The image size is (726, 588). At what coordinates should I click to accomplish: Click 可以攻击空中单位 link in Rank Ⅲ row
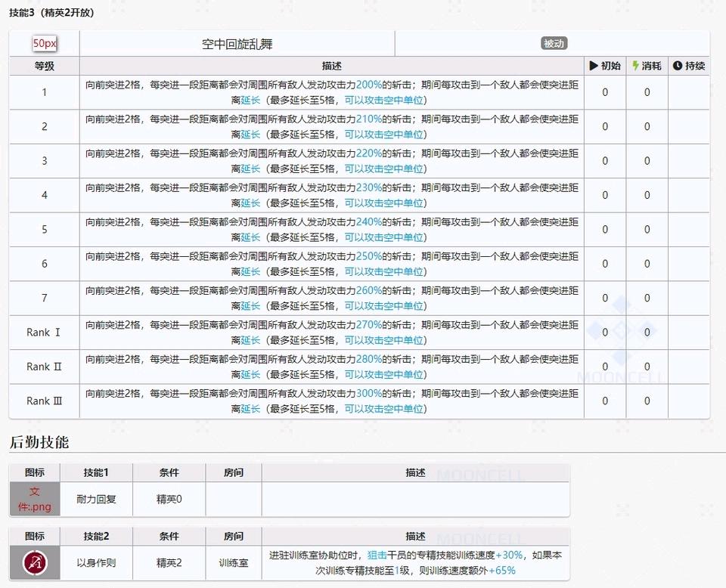pos(384,408)
